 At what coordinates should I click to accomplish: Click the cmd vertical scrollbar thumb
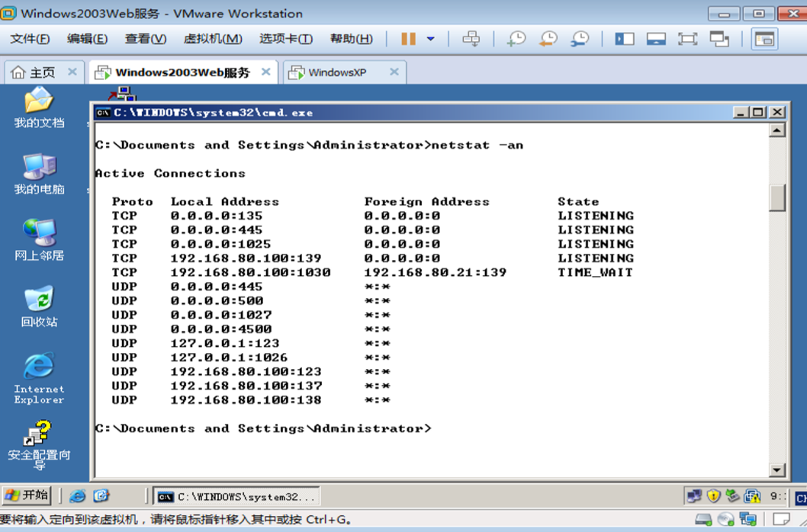[777, 197]
